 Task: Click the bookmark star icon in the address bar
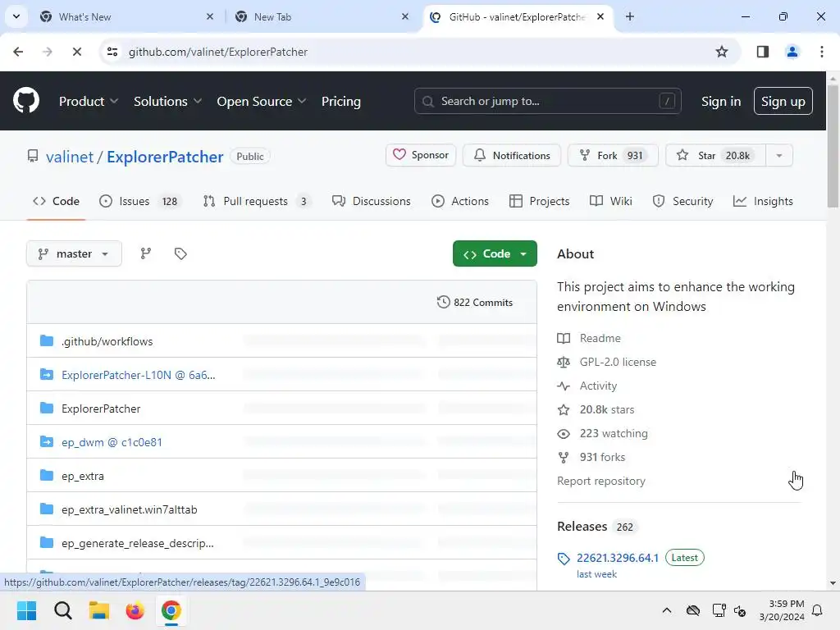tap(722, 52)
